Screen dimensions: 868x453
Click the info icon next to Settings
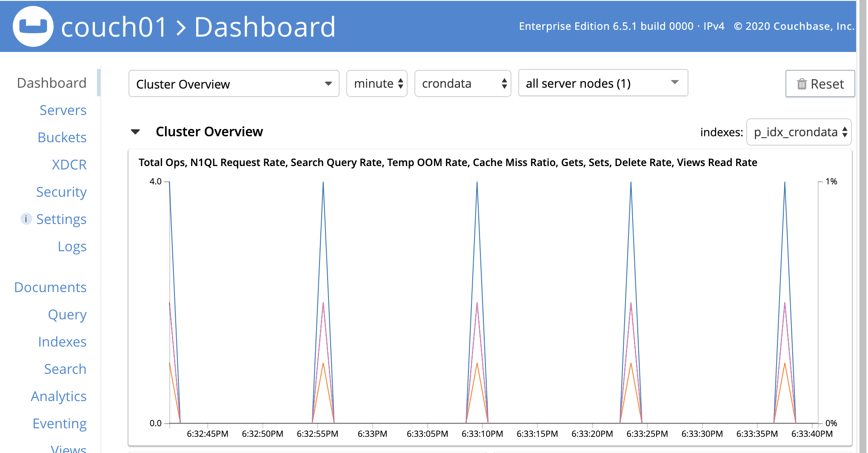tap(26, 219)
